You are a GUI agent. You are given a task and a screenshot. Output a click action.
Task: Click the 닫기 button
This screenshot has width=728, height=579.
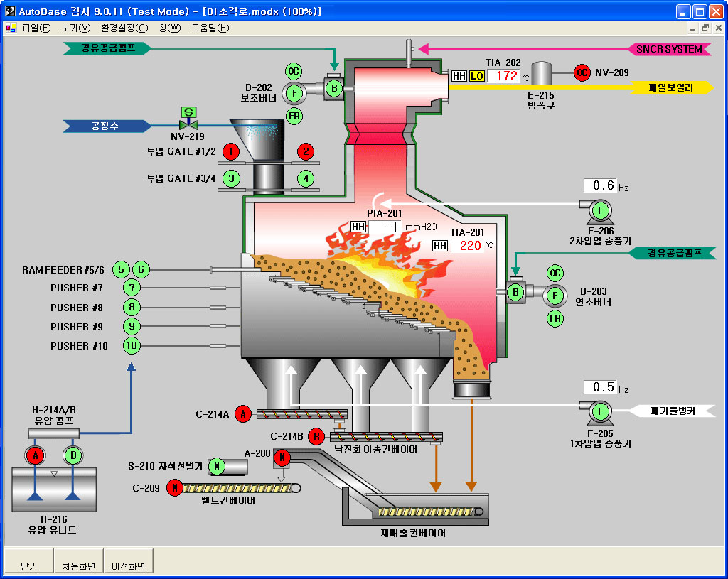tap(28, 566)
